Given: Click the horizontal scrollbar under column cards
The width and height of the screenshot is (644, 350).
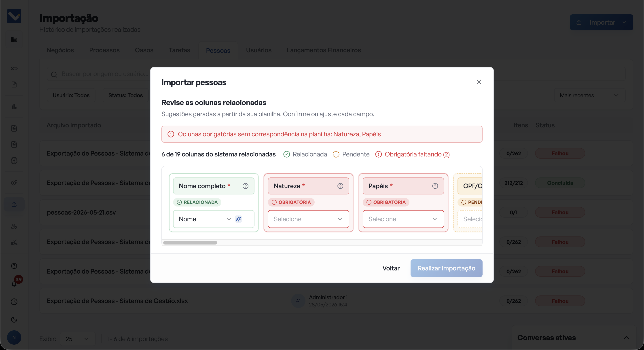Looking at the screenshot, I should click(x=190, y=243).
